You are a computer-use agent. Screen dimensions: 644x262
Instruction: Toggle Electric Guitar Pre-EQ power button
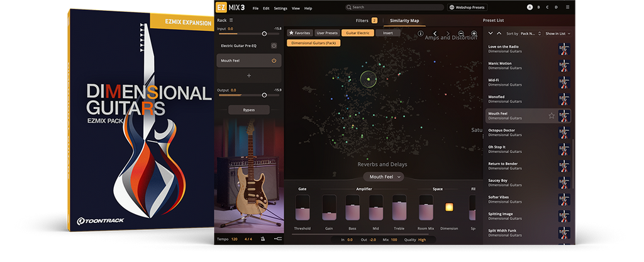[274, 45]
